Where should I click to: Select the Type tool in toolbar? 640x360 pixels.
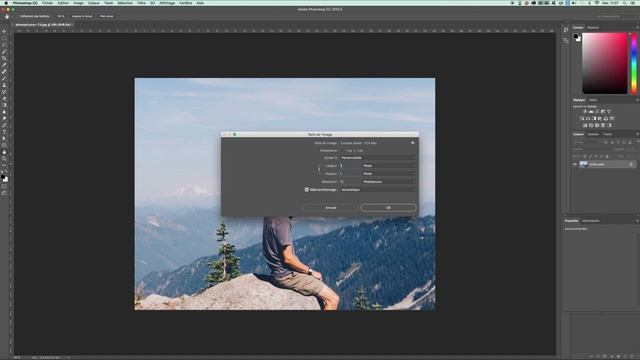click(4, 132)
